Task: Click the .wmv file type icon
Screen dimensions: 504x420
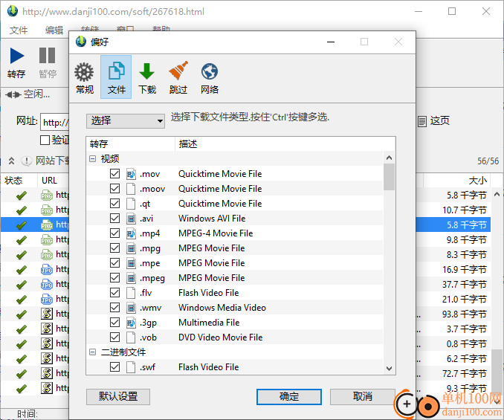Action: point(131,308)
